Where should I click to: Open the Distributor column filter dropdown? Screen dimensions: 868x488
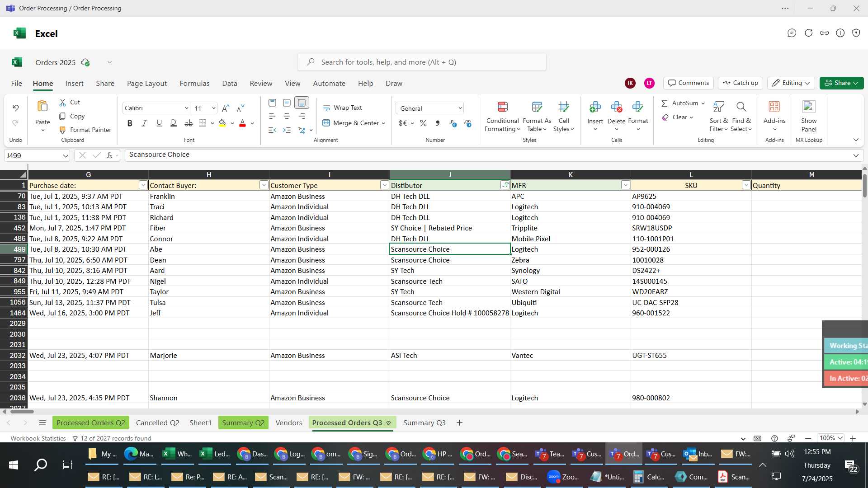coord(505,185)
